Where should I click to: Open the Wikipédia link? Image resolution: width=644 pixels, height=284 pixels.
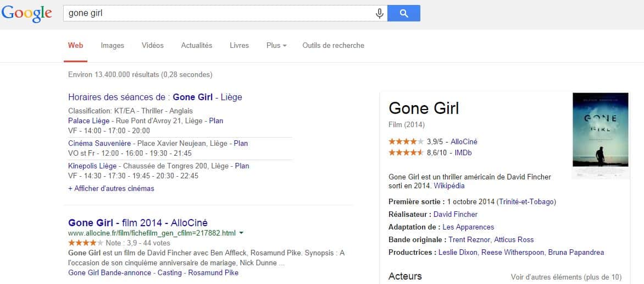(x=449, y=185)
